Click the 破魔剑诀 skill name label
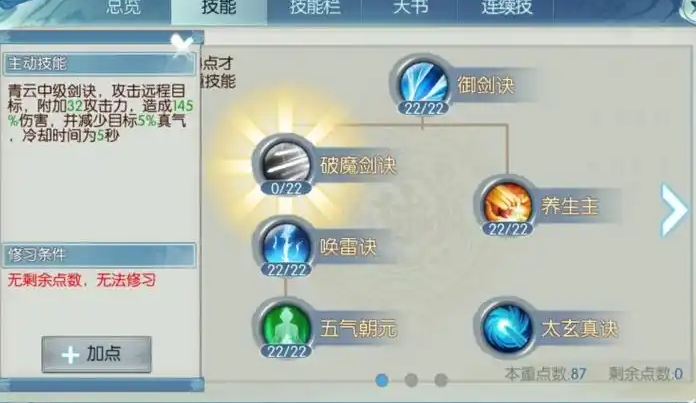 point(358,165)
